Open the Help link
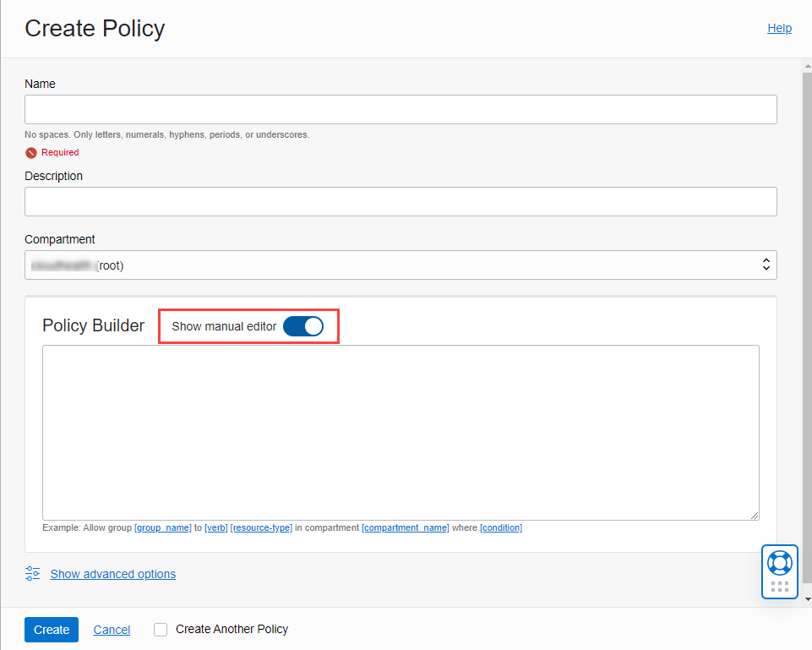Image resolution: width=812 pixels, height=650 pixels. tap(779, 28)
